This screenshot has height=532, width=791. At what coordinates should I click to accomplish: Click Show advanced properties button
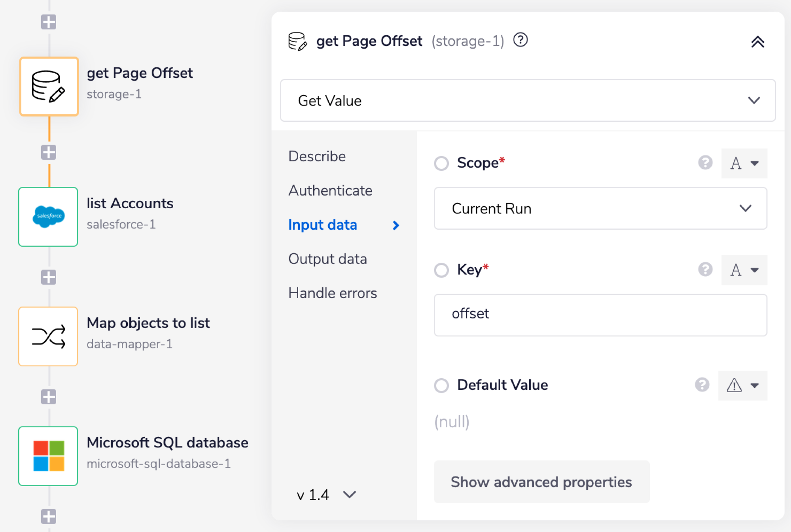(541, 482)
